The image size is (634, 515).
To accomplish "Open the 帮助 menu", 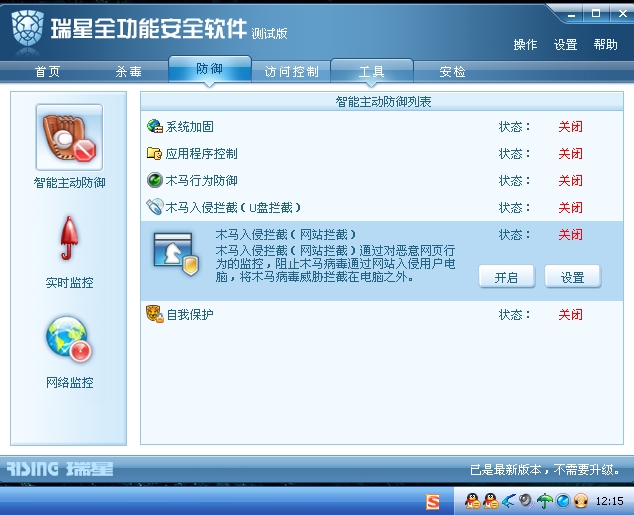I will 605,44.
